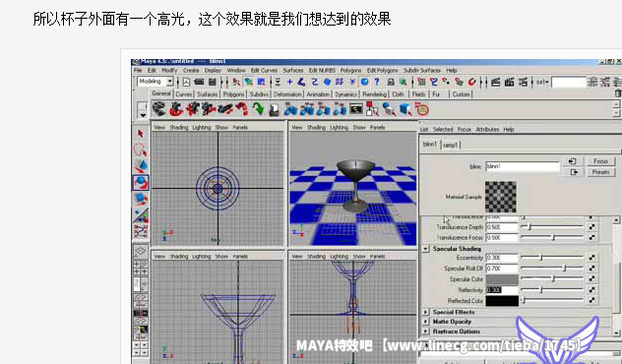Activate the highlighted Rotate tool

pos(141,182)
